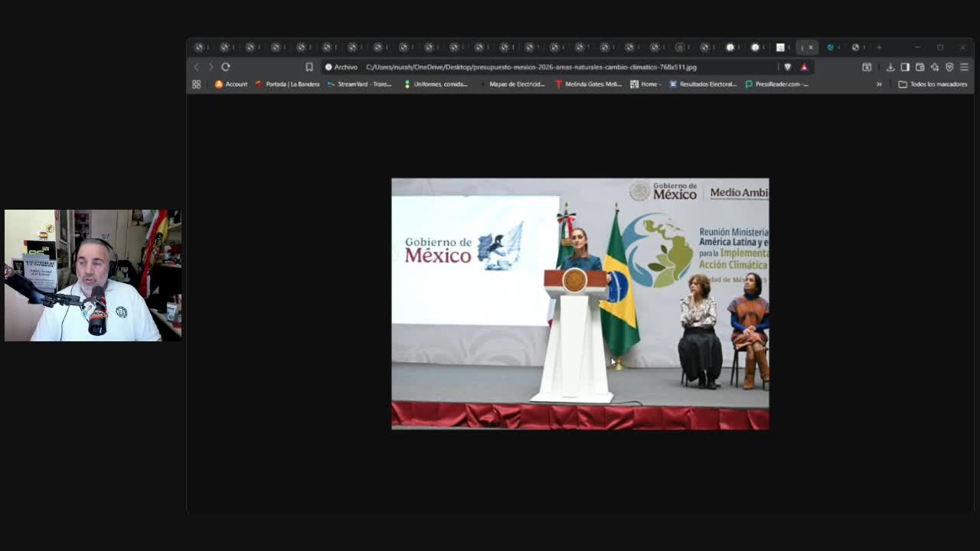Switch to the tab with white document icon
The width and height of the screenshot is (980, 551).
coord(780,47)
